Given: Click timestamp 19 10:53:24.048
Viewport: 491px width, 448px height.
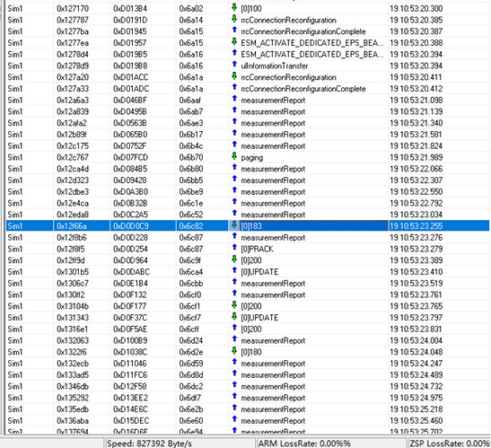Looking at the screenshot, I should (416, 352).
